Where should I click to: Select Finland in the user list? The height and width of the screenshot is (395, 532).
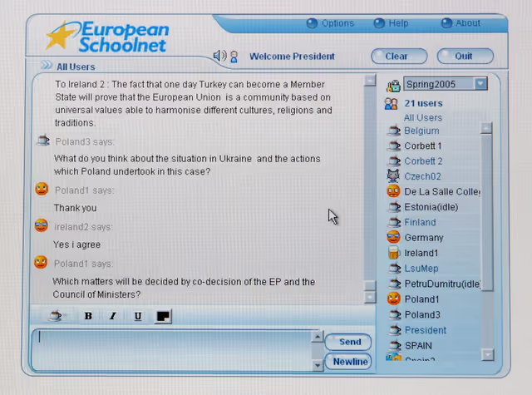pos(420,222)
